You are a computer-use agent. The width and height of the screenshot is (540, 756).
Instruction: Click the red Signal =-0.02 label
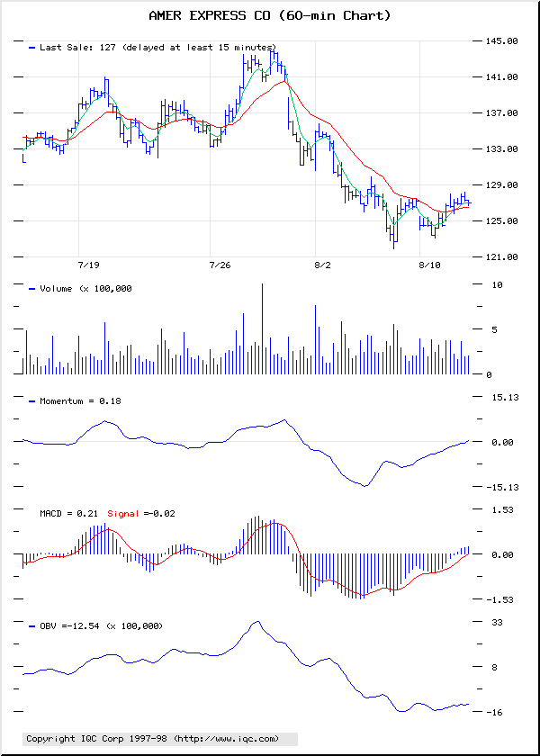[140, 514]
